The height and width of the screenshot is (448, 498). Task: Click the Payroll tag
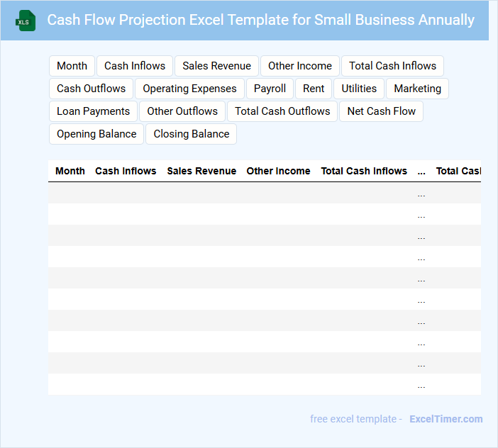click(270, 89)
